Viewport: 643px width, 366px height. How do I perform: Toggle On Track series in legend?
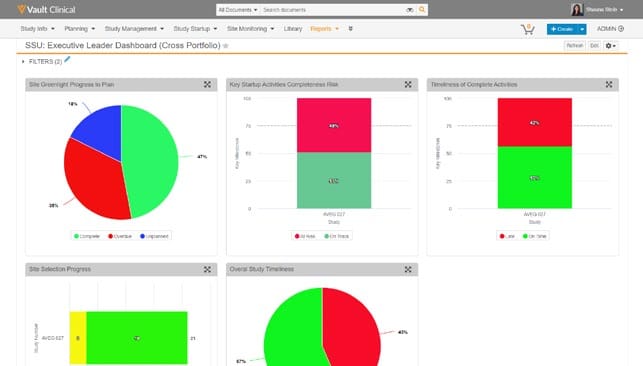click(x=337, y=236)
